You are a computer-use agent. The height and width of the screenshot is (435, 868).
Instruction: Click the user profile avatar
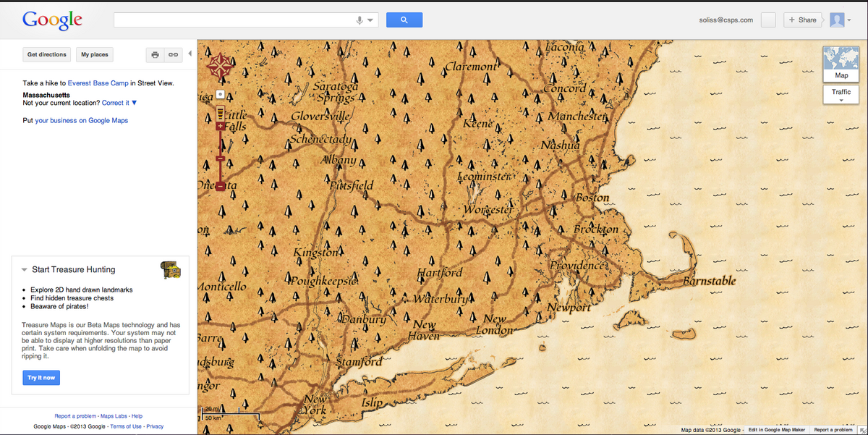(837, 20)
